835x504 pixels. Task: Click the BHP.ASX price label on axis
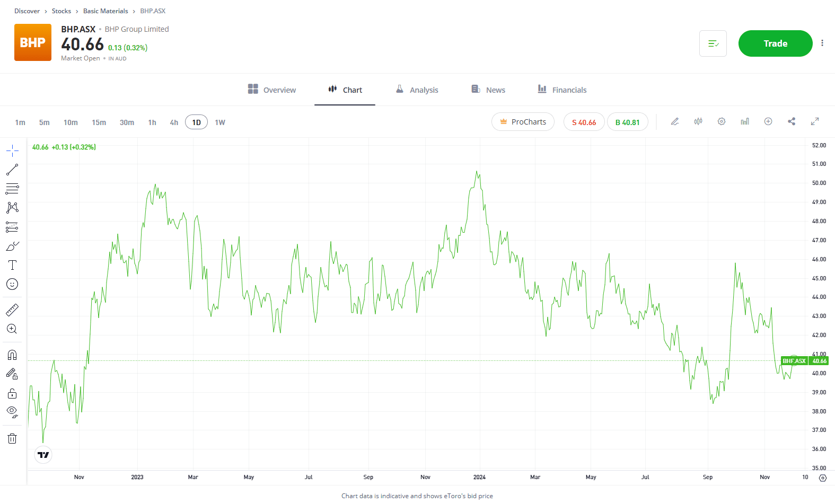tap(794, 361)
